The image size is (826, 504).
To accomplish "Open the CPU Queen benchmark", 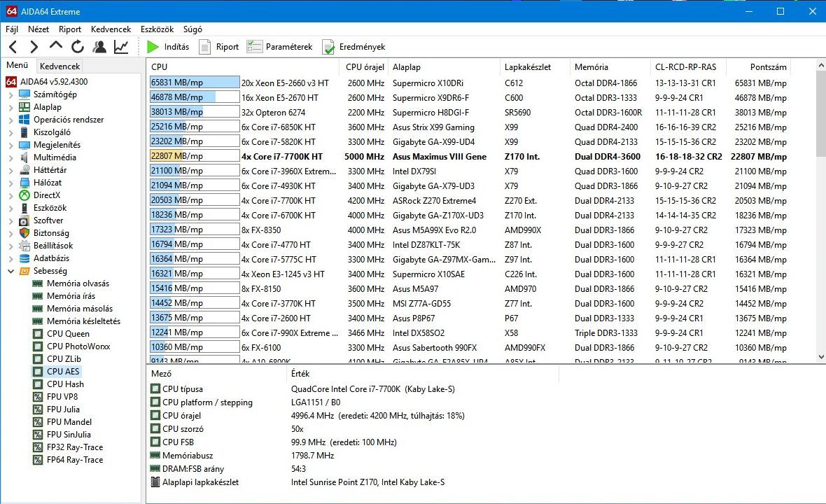I will coord(61,334).
